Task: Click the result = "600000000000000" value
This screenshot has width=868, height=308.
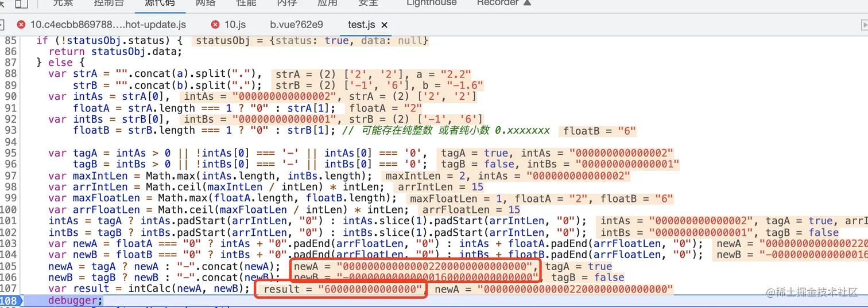Action: coord(342,289)
